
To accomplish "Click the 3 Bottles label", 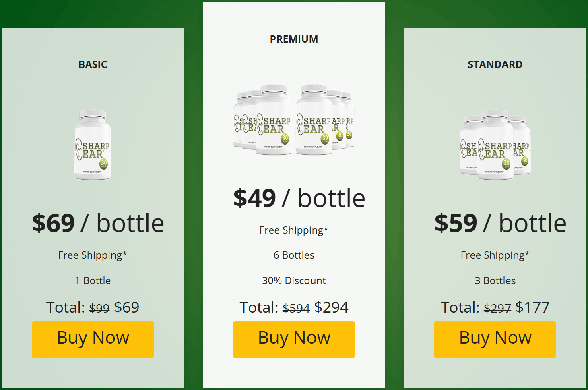I will pos(495,280).
